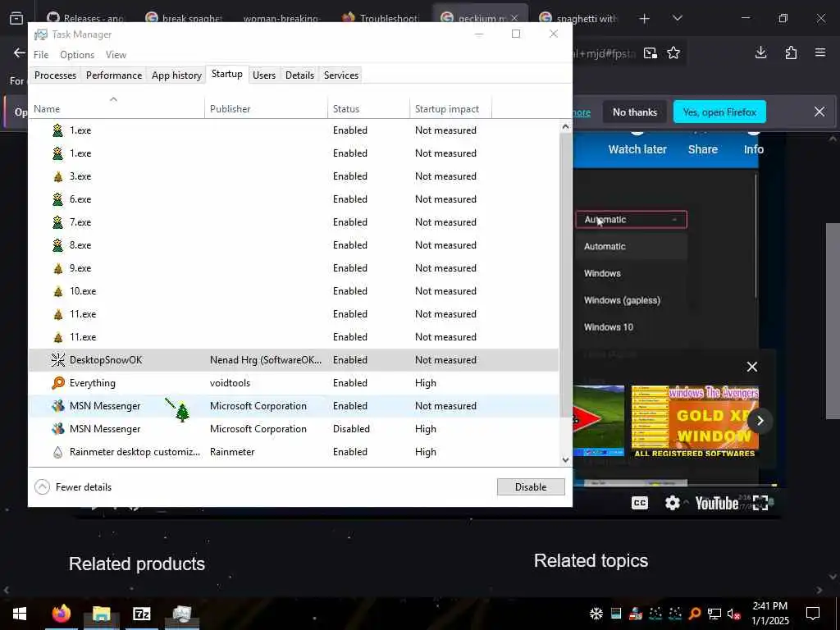Click Firefox back arrow
The image size is (840, 630).
[20, 52]
